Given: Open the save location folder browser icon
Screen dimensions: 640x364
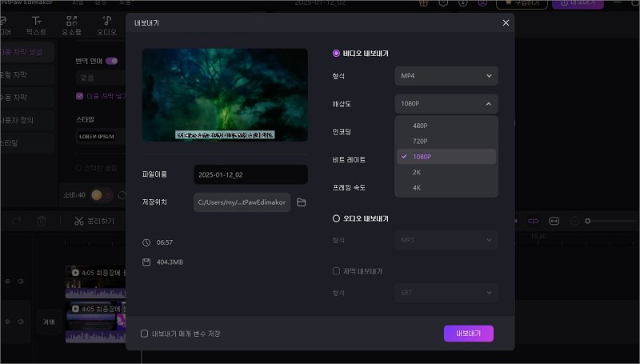Looking at the screenshot, I should tap(302, 202).
